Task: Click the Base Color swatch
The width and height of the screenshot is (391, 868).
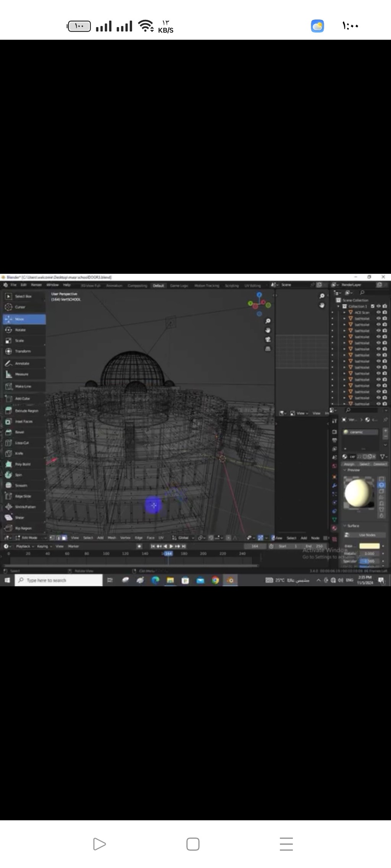Action: pos(369,546)
